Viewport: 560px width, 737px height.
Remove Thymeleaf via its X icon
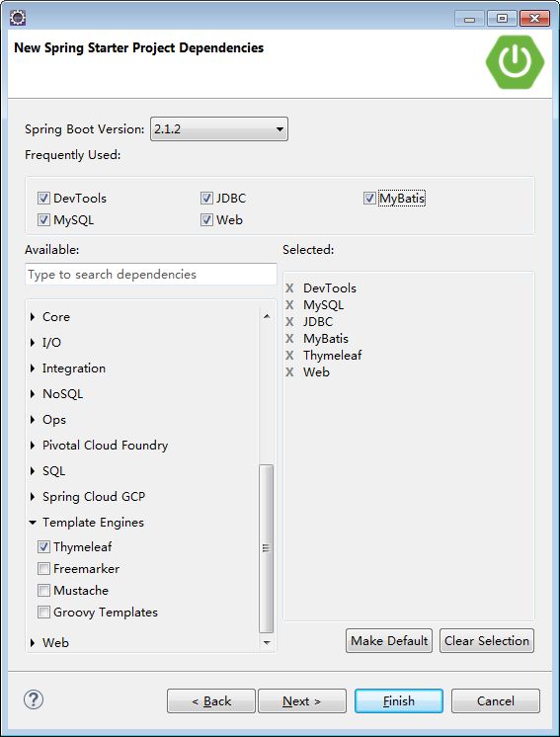click(x=289, y=356)
